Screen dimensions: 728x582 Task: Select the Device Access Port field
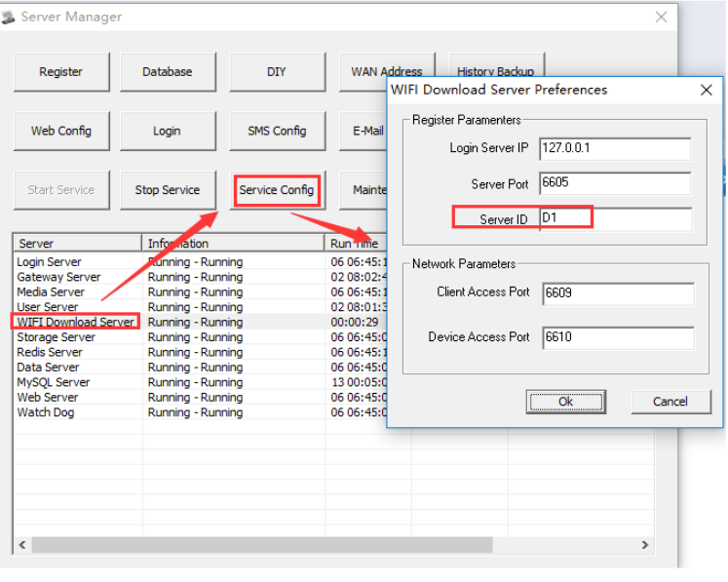pos(617,337)
